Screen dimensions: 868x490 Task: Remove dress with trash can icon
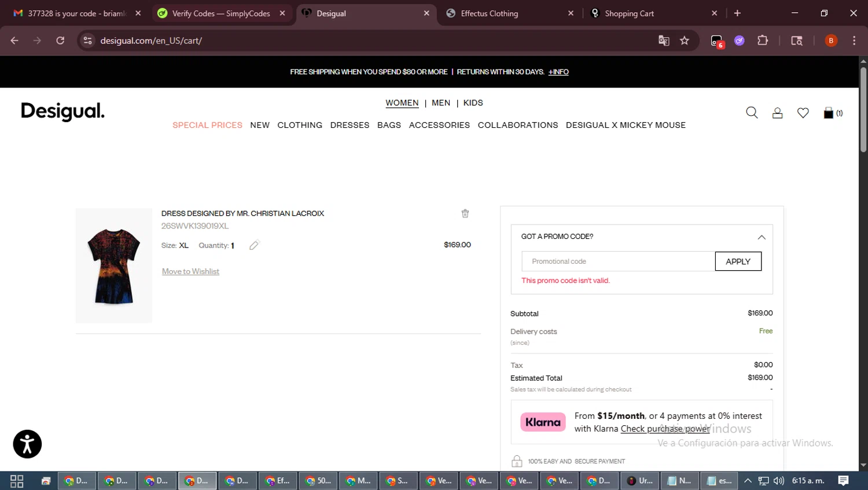click(465, 213)
